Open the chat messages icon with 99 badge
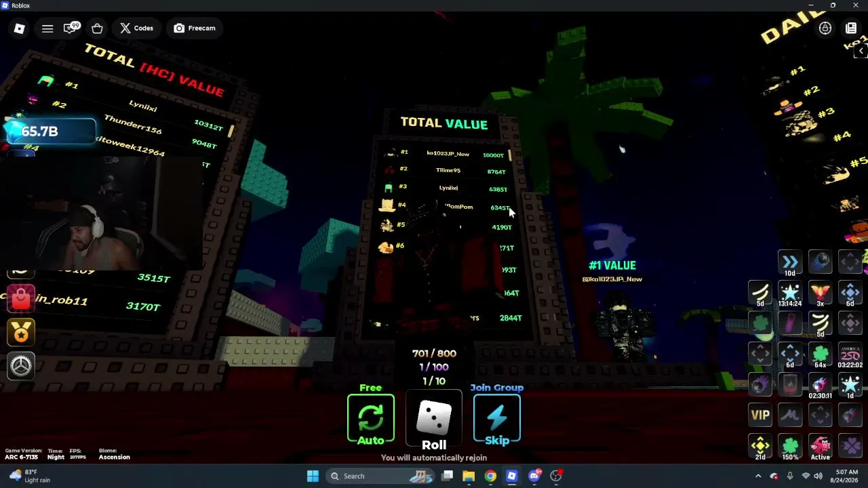The image size is (868, 488). pyautogui.click(x=71, y=28)
